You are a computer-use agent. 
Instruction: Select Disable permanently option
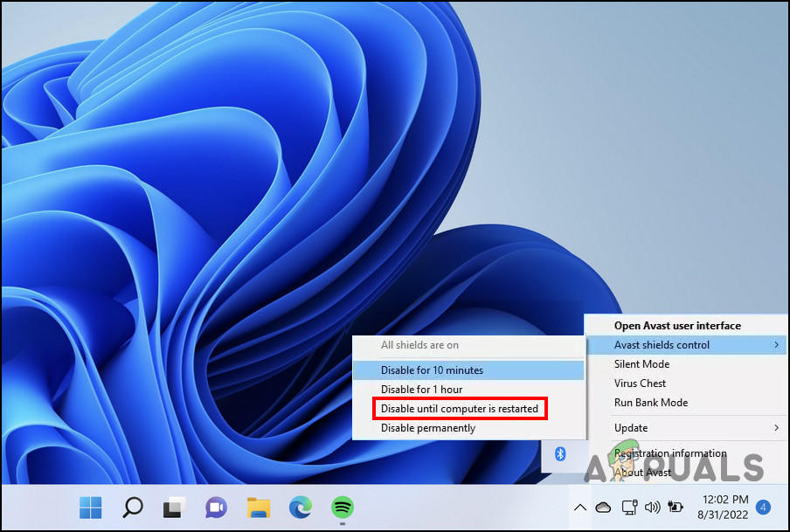tap(428, 428)
